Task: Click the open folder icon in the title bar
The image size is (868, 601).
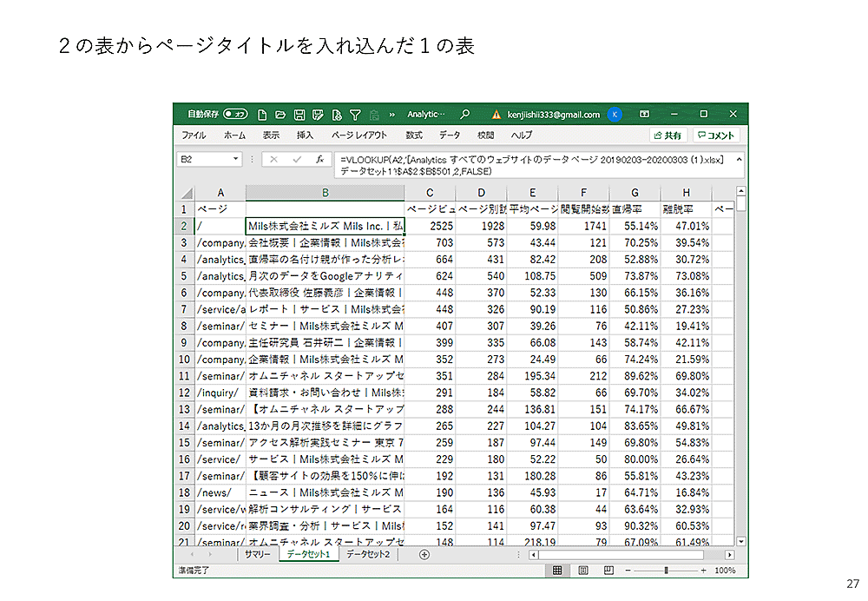Action: pos(280,115)
